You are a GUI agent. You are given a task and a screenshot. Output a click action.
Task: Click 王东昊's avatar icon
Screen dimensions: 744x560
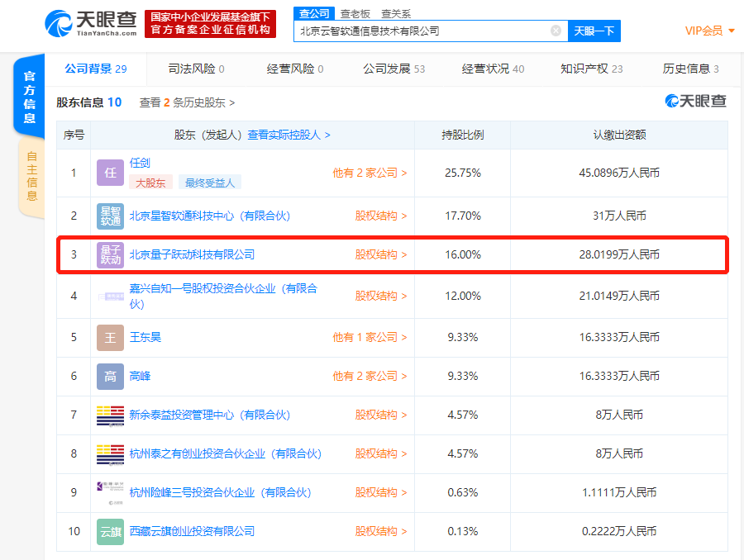(x=110, y=337)
